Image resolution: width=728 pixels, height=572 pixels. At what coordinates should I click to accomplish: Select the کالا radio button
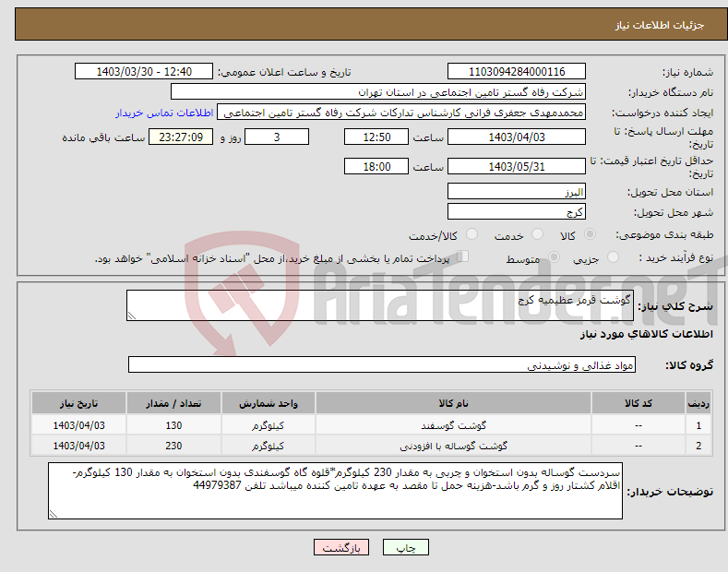[590, 234]
